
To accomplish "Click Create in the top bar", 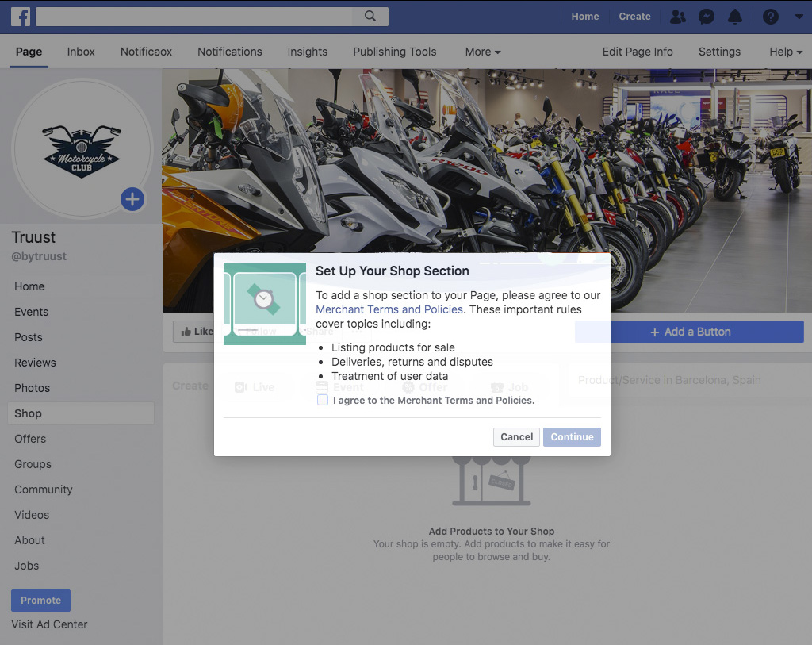I will [x=635, y=17].
